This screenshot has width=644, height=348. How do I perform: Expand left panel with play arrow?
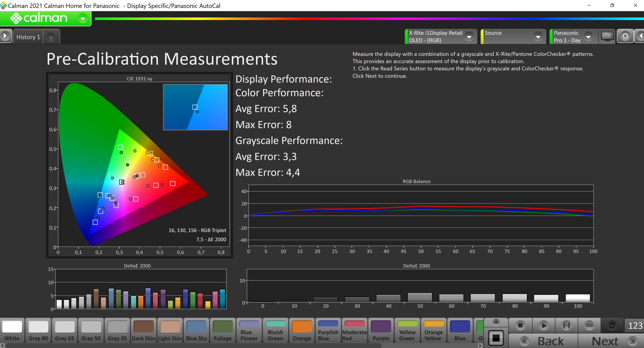coord(5,36)
